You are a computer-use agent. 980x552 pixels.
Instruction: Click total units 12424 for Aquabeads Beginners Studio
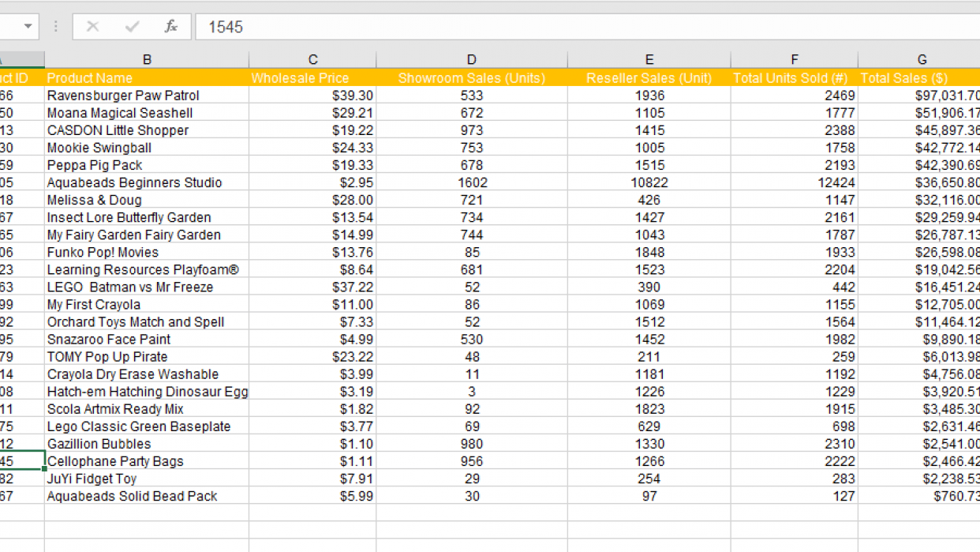(x=794, y=182)
